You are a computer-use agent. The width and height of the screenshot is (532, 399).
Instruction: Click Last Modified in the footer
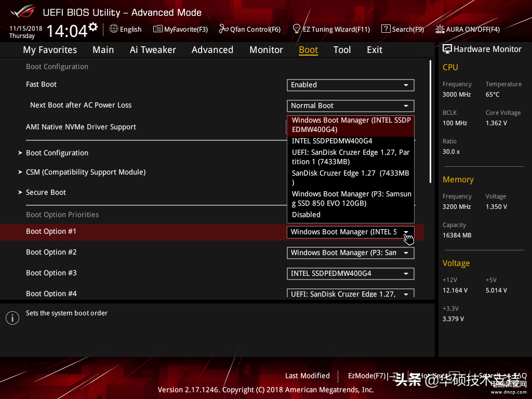308,376
